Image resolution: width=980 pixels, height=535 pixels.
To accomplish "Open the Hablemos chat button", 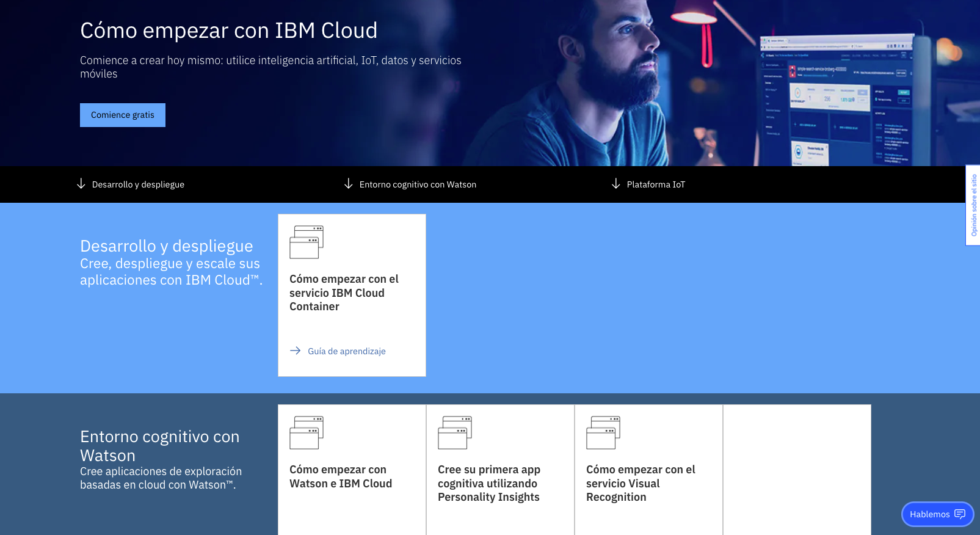I will tap(937, 514).
